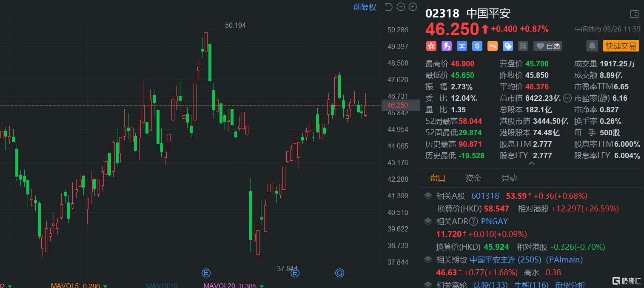Click layers icon beside 相关期货
Viewport: 644px width, 288px height.
click(x=429, y=259)
